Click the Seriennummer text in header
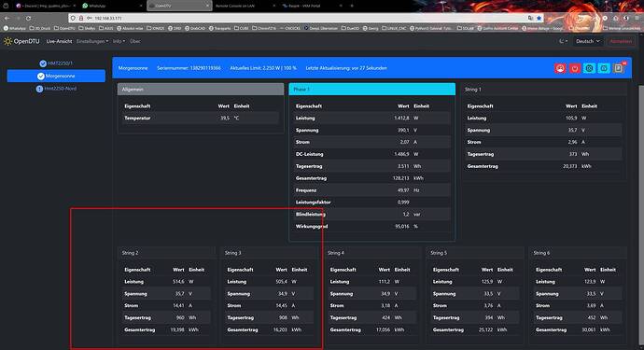 pyautogui.click(x=189, y=68)
